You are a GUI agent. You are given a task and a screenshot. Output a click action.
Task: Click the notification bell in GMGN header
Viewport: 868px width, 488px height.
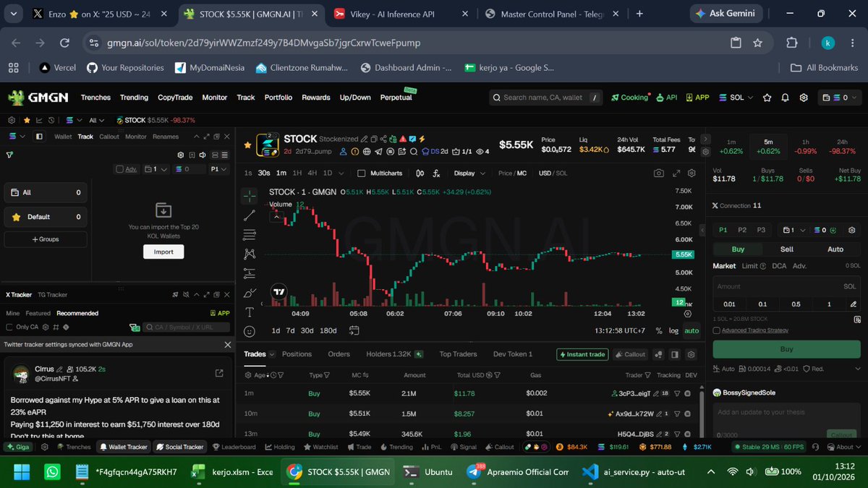[x=785, y=98]
